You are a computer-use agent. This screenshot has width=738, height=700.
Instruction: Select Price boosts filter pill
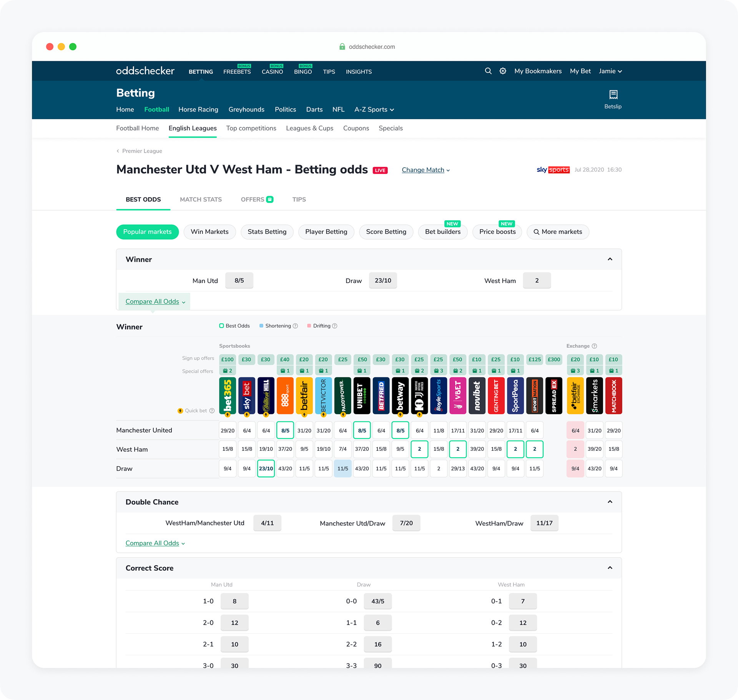click(x=497, y=232)
